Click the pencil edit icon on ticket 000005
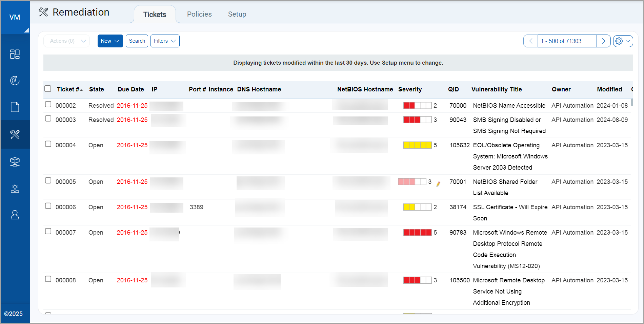Screen dimensions: 644x324 (x=438, y=184)
